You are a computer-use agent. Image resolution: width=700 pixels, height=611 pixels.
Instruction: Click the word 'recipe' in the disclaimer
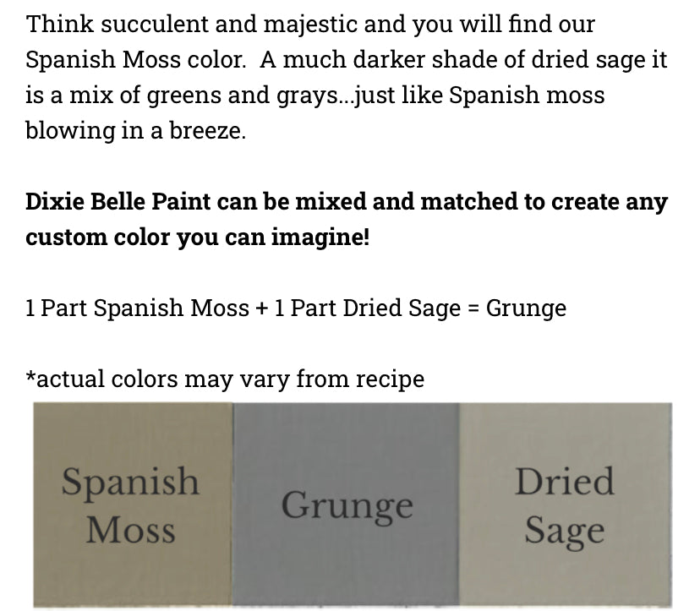390,379
